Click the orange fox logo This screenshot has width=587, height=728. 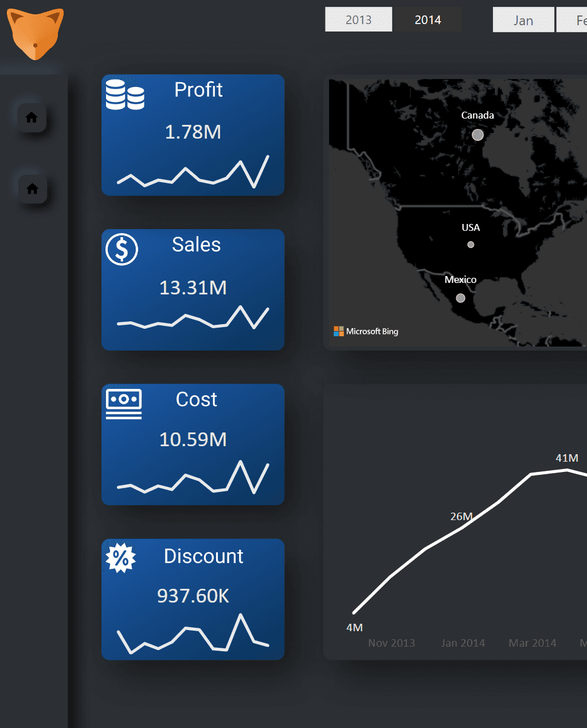click(x=35, y=34)
